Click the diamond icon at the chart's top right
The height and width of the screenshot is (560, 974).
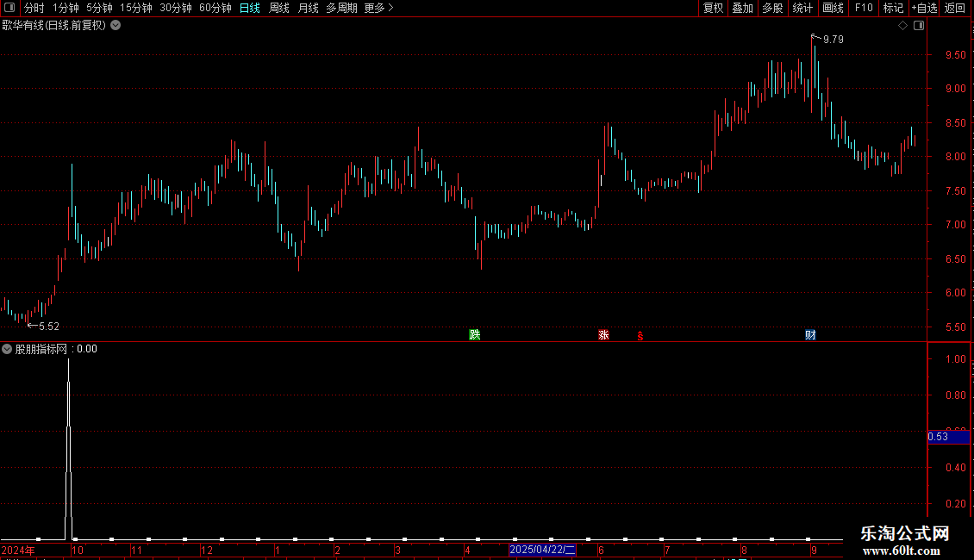pos(903,26)
